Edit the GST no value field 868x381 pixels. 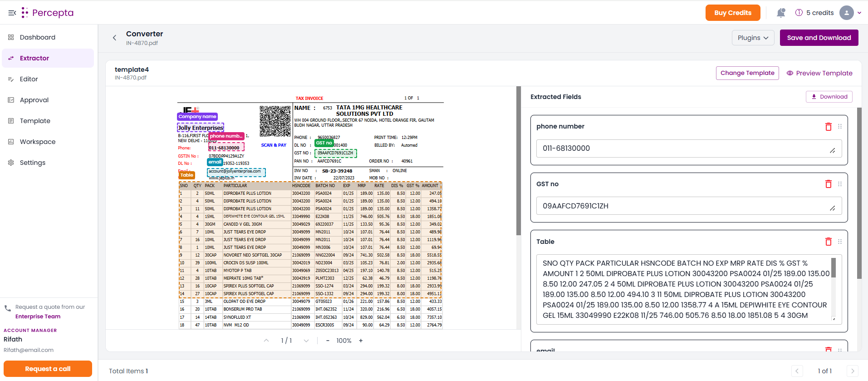[689, 206]
